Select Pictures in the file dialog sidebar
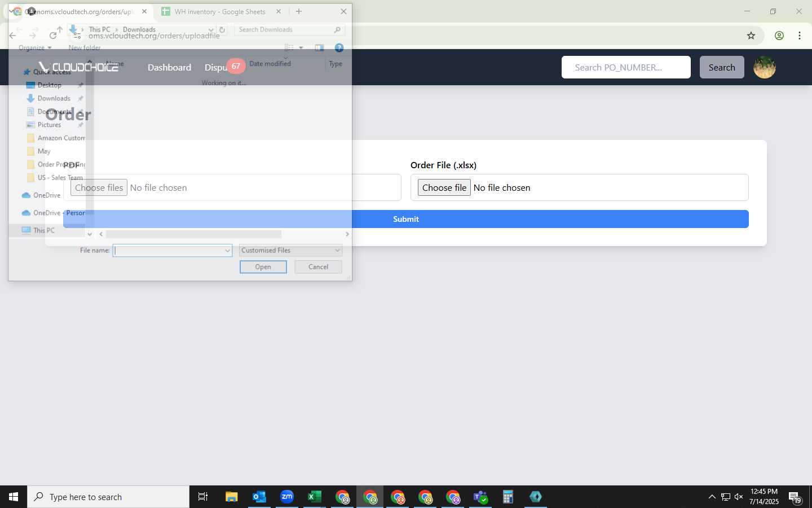The height and width of the screenshot is (508, 812). pos(49,125)
